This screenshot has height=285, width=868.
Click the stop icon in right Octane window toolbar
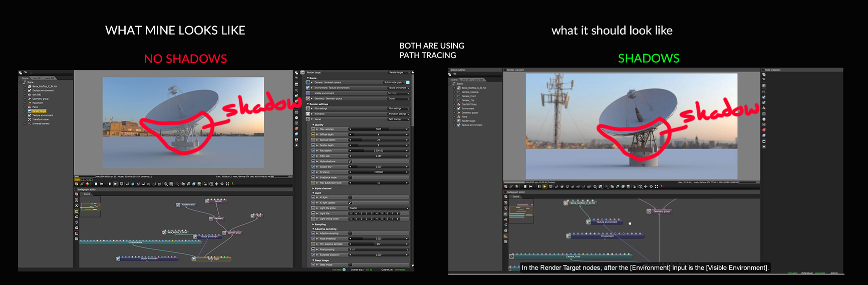click(x=525, y=186)
